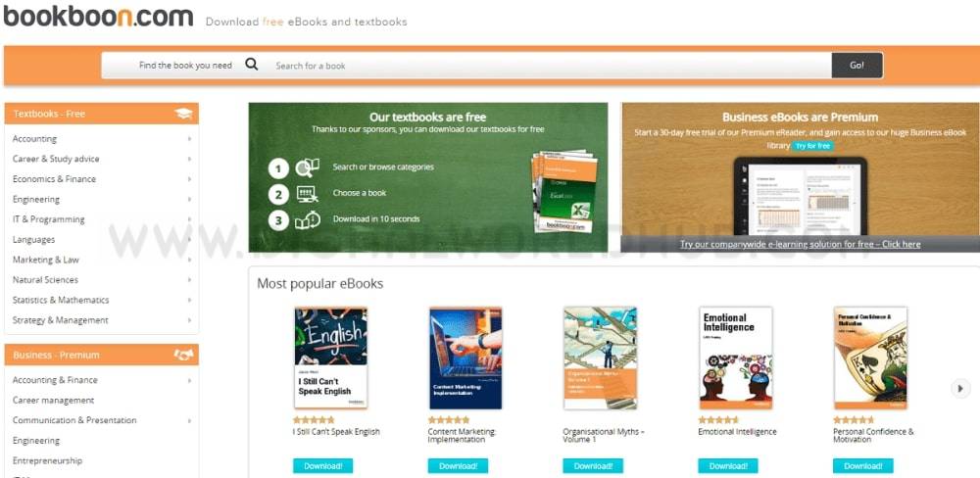Viewport: 980px width, 478px height.
Task: Expand the IT & Programming category arrow
Action: click(189, 219)
